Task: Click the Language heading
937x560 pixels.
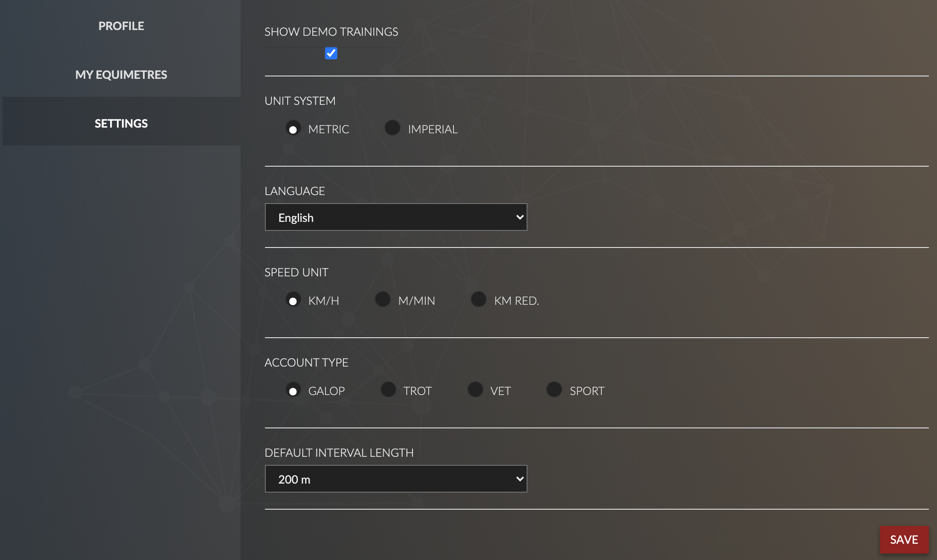Action: point(295,191)
